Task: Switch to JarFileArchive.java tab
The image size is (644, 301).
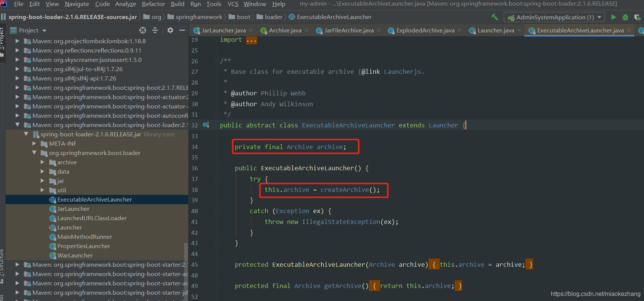Action: (x=348, y=31)
